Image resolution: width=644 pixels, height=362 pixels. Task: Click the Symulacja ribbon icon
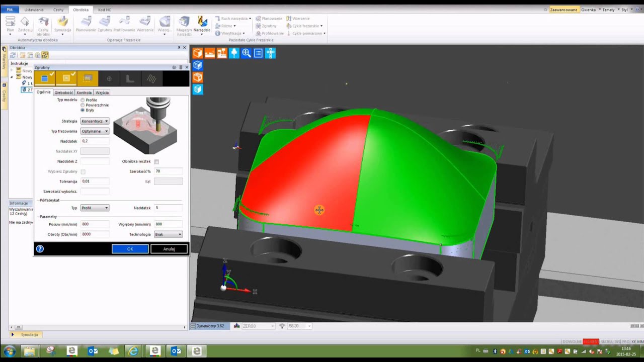(x=63, y=24)
